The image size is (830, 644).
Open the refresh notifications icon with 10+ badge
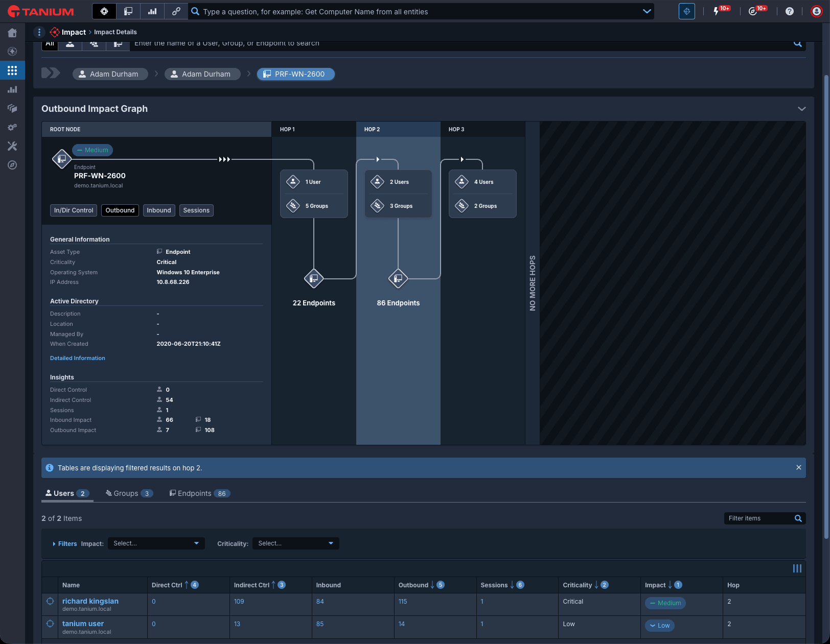point(752,11)
